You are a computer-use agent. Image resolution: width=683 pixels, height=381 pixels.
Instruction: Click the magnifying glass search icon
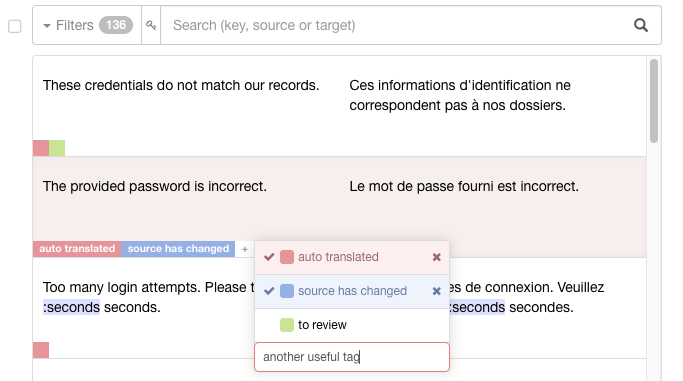pyautogui.click(x=640, y=25)
